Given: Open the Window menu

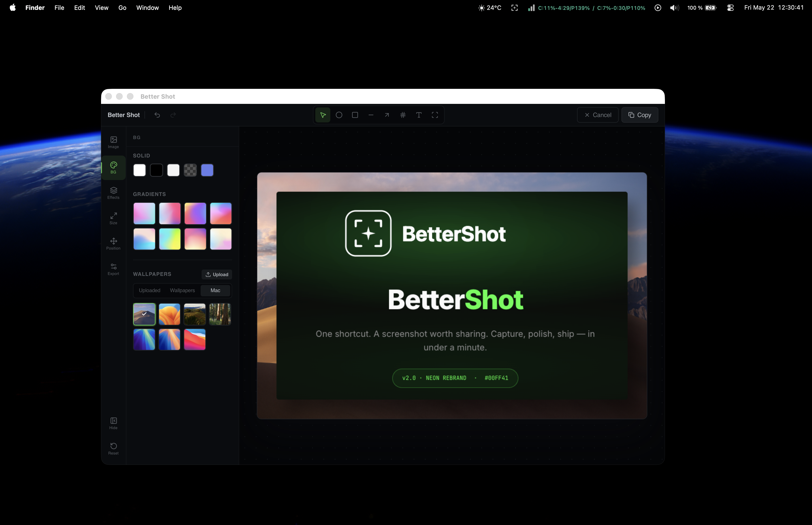Looking at the screenshot, I should [x=148, y=8].
